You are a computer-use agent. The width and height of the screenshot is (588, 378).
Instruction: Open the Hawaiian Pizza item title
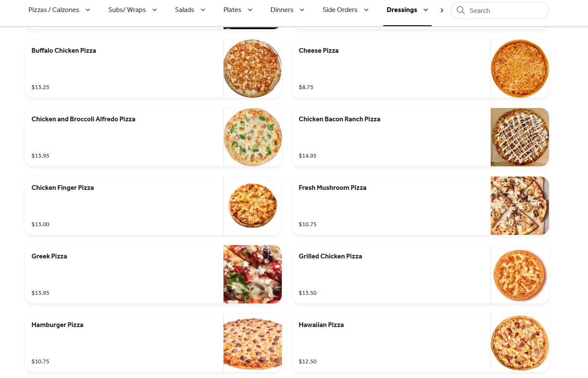click(321, 325)
